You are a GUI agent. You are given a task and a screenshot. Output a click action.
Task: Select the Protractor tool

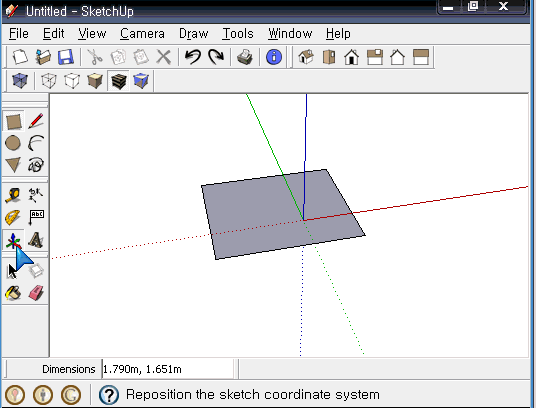tap(13, 218)
